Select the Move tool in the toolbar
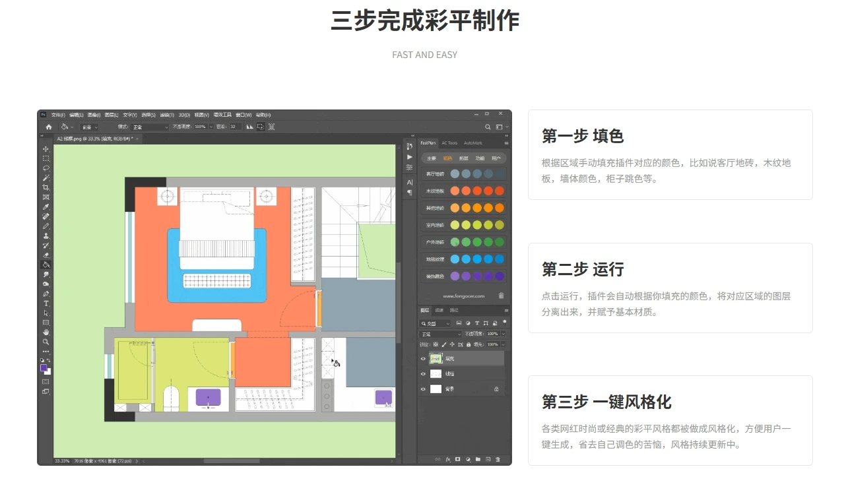 (46, 149)
